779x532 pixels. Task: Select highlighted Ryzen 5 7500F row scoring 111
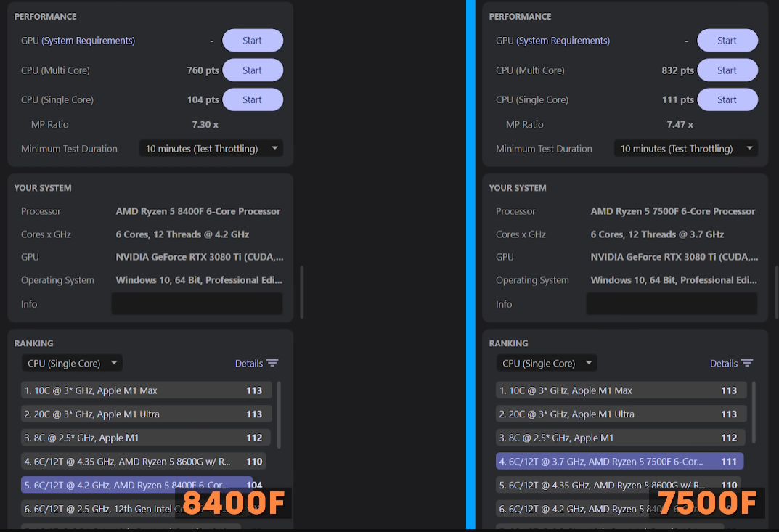pos(619,462)
